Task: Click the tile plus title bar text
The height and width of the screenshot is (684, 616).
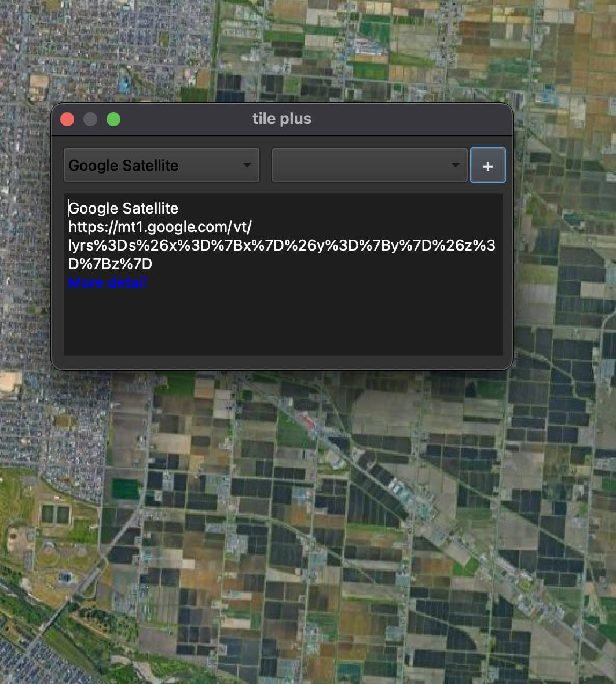Action: point(282,119)
